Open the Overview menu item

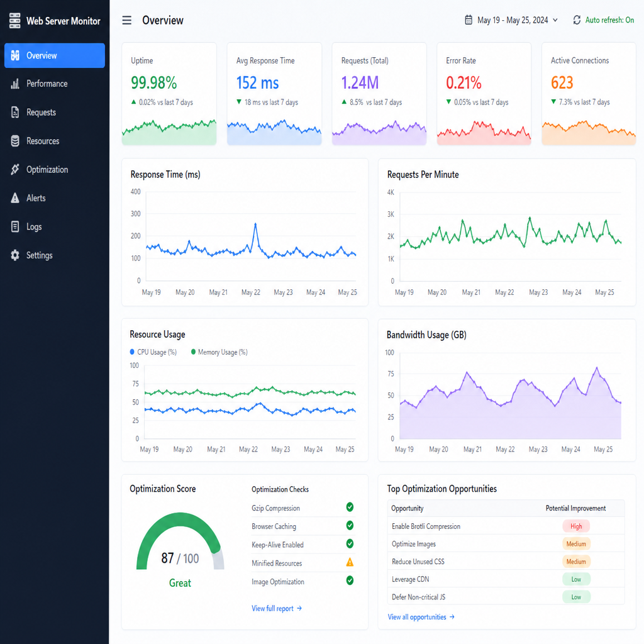[x=55, y=55]
